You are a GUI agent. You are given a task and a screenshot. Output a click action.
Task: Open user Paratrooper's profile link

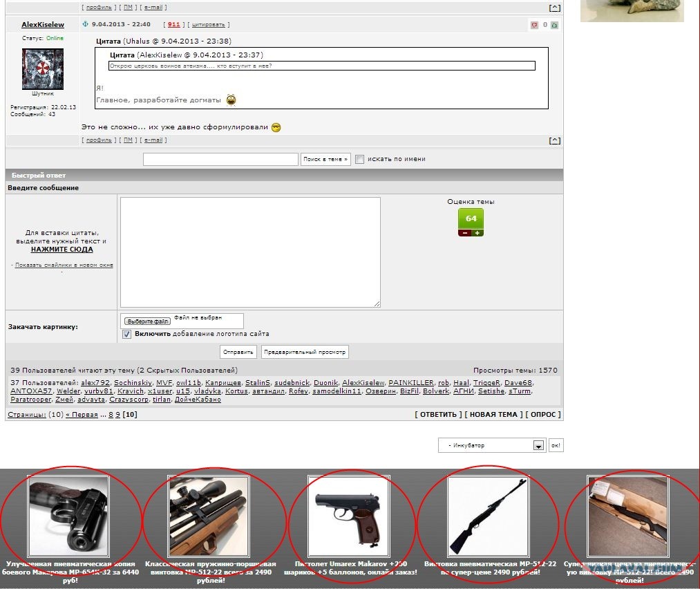(x=31, y=399)
